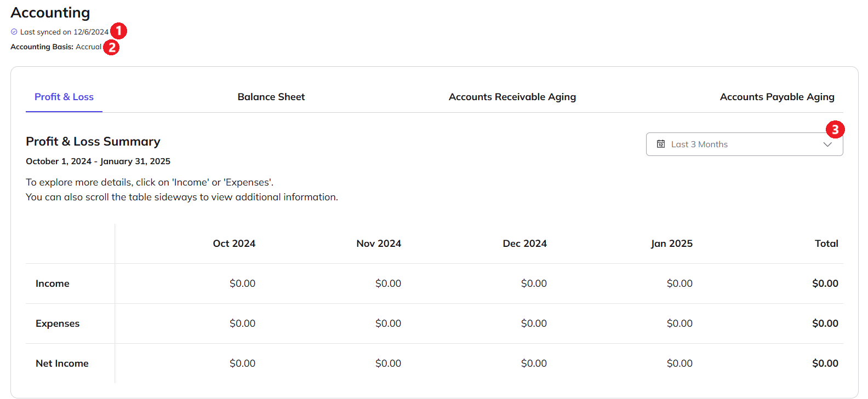
Task: Go to Accounts Receivable Aging tab
Action: point(512,97)
